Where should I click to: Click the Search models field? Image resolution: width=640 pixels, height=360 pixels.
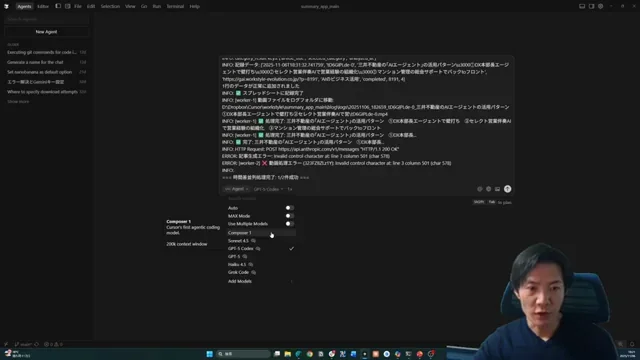click(261, 199)
